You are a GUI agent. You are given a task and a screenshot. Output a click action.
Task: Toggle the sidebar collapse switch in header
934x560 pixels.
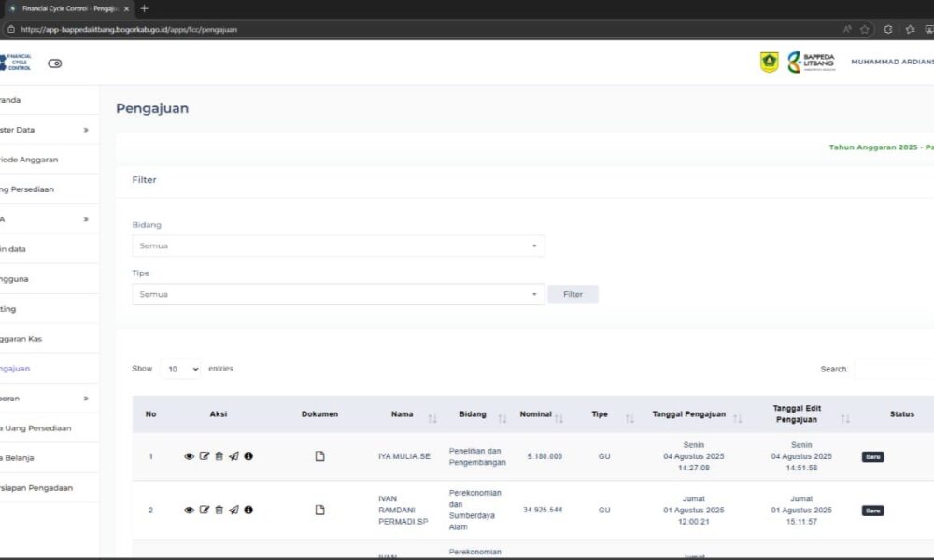(x=55, y=63)
